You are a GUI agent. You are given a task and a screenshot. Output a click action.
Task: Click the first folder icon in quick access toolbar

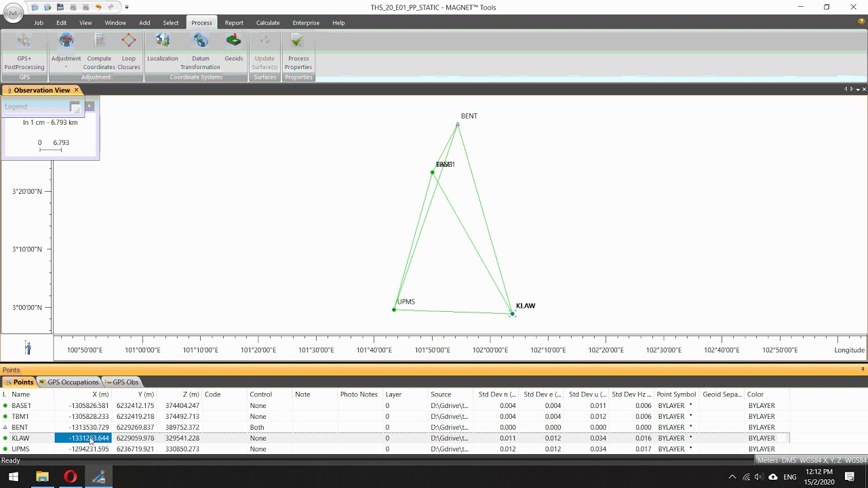pyautogui.click(x=35, y=7)
